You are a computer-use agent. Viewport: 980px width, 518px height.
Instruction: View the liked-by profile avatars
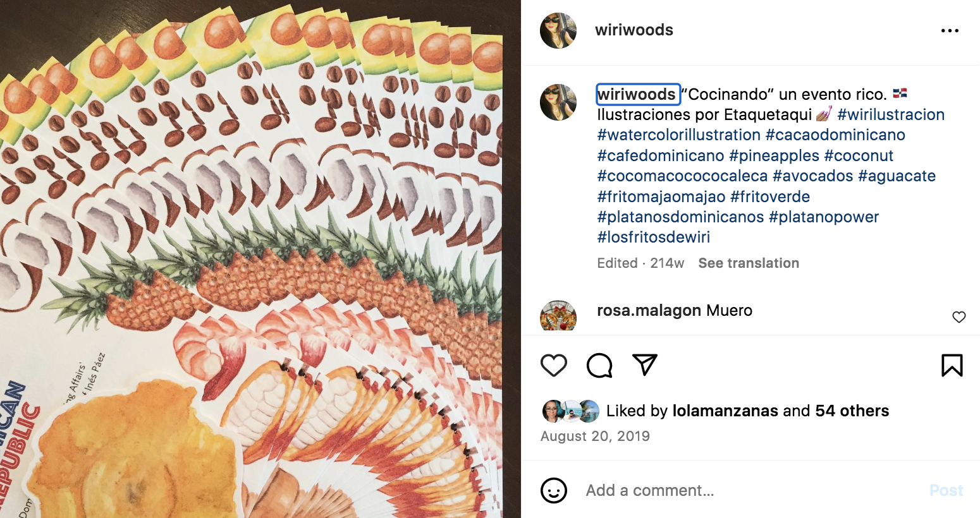coord(571,411)
